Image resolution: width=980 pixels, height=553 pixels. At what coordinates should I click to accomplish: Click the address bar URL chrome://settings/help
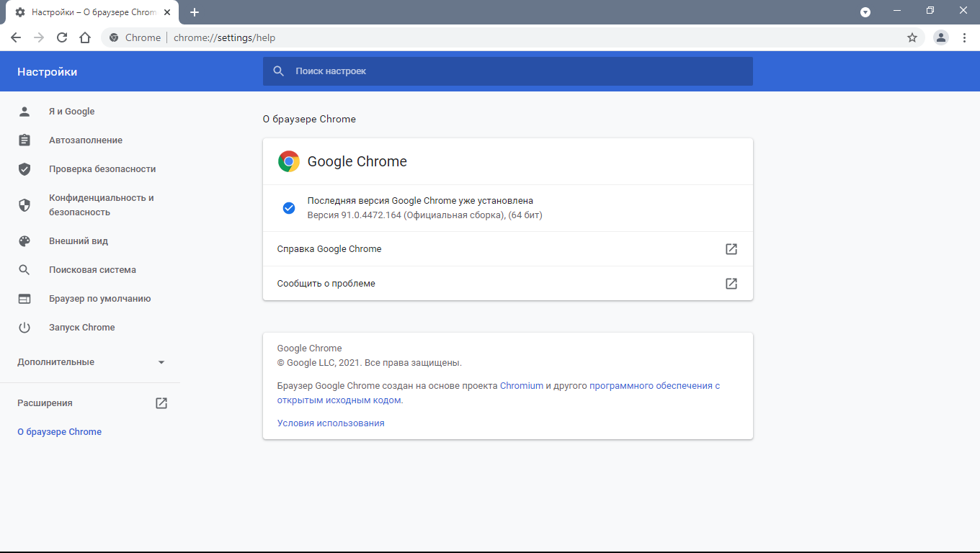[224, 37]
